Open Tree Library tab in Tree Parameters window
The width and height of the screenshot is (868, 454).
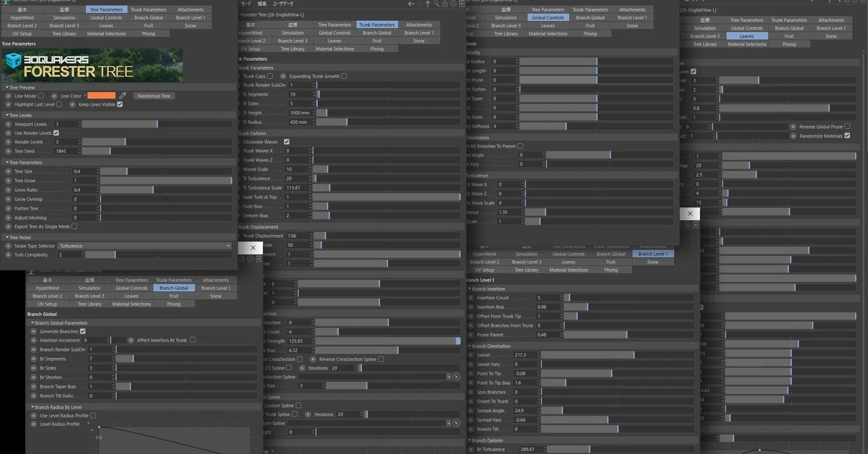click(x=64, y=33)
